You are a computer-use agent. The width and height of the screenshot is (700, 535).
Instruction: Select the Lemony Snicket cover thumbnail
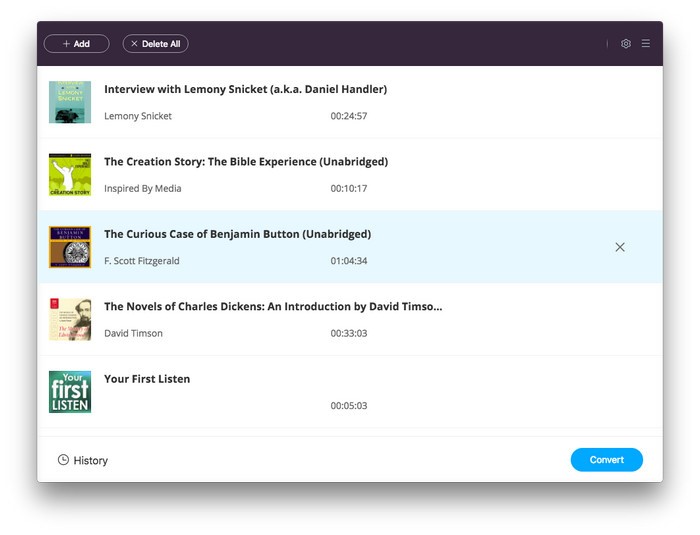(70, 102)
